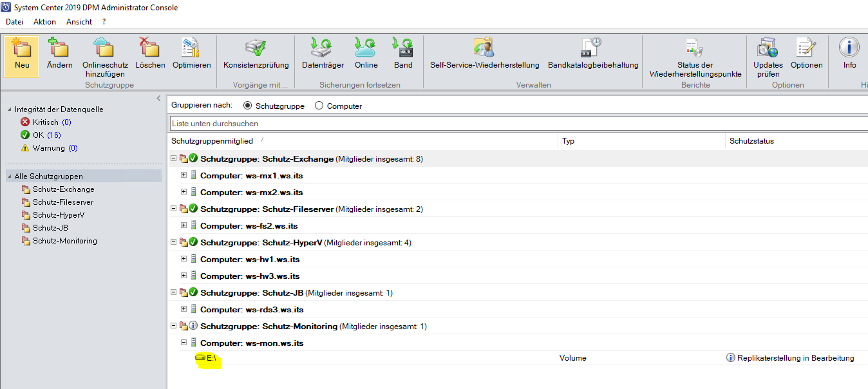Click the Ändern toolbar icon
868x389 pixels.
click(x=59, y=48)
